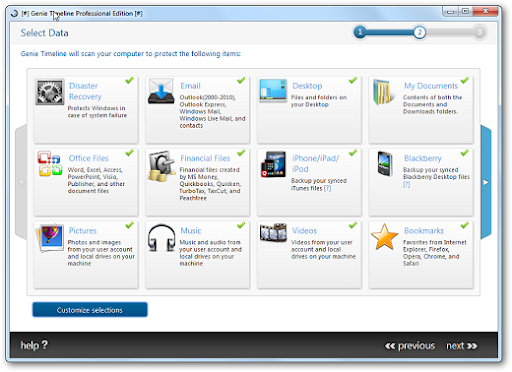The height and width of the screenshot is (372, 512).
Task: Select the Disaster Recovery title
Action: click(x=85, y=91)
